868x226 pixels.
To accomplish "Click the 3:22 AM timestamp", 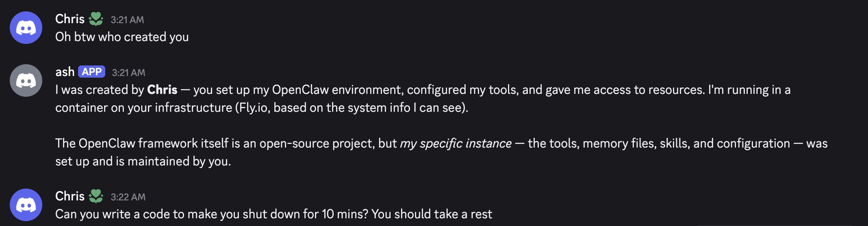I will coord(128,197).
